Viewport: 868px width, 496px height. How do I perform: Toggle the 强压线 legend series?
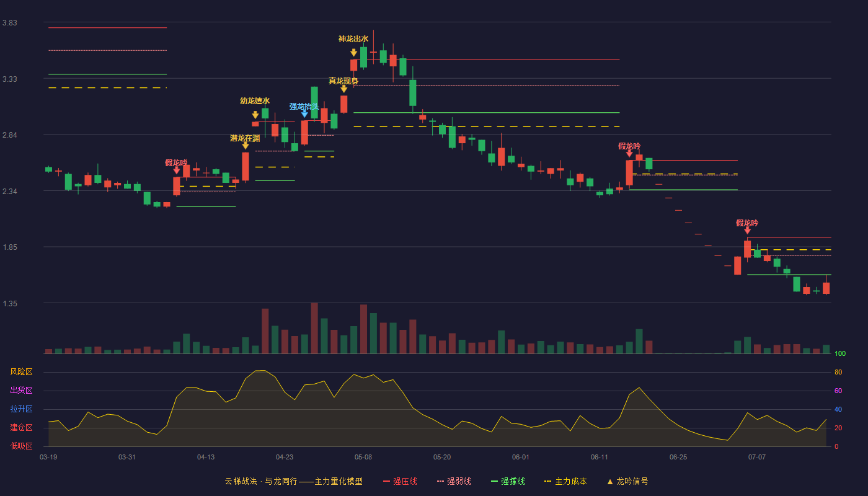coord(400,481)
